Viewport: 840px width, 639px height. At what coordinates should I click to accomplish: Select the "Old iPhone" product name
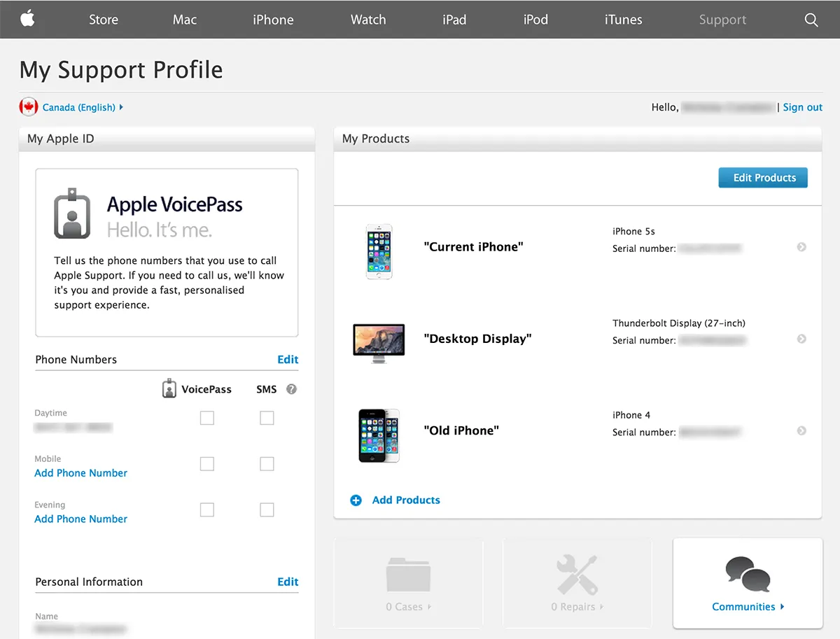pyautogui.click(x=461, y=430)
